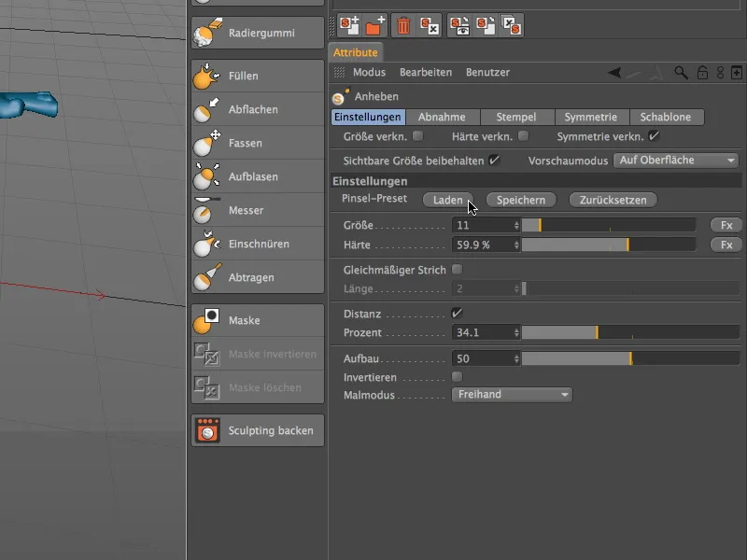Click Aufbau value field 50
The height and width of the screenshot is (560, 747).
point(482,358)
